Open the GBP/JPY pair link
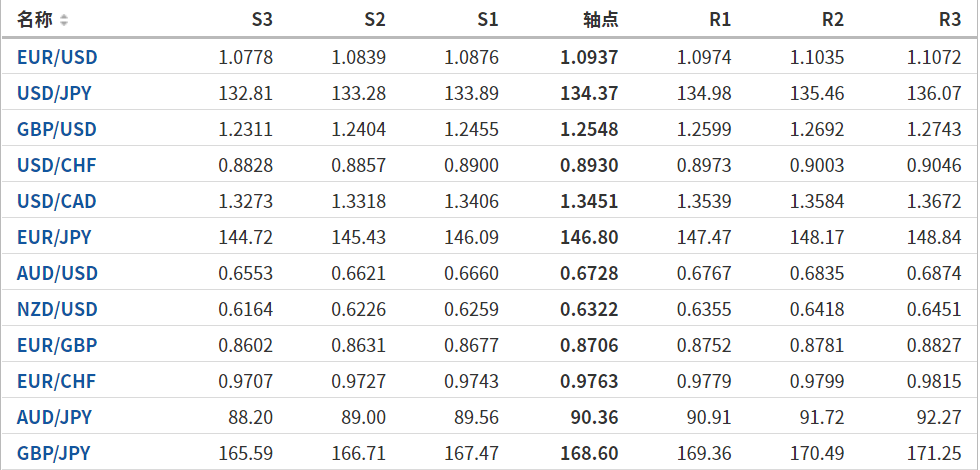 click(x=54, y=454)
